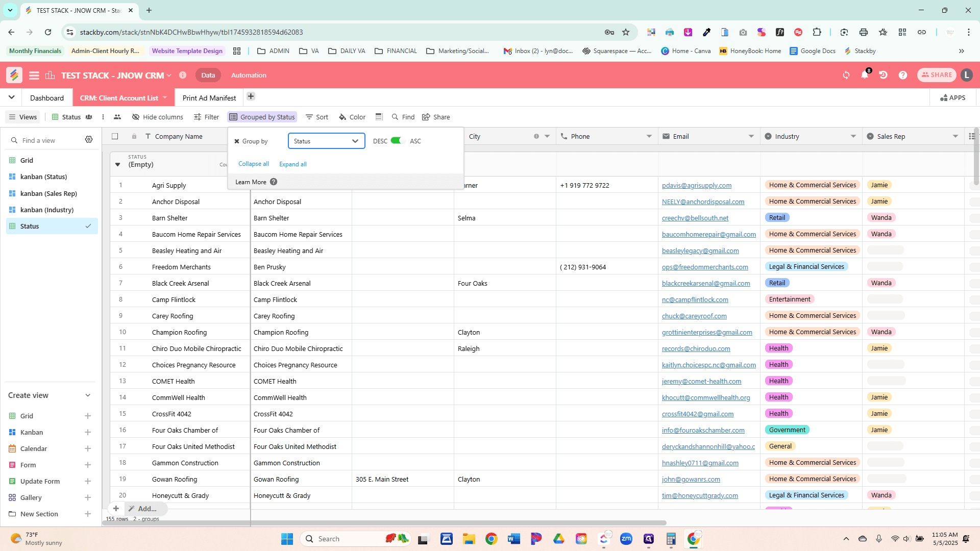Open the APPS panel
Viewport: 980px width, 551px height.
953,97
